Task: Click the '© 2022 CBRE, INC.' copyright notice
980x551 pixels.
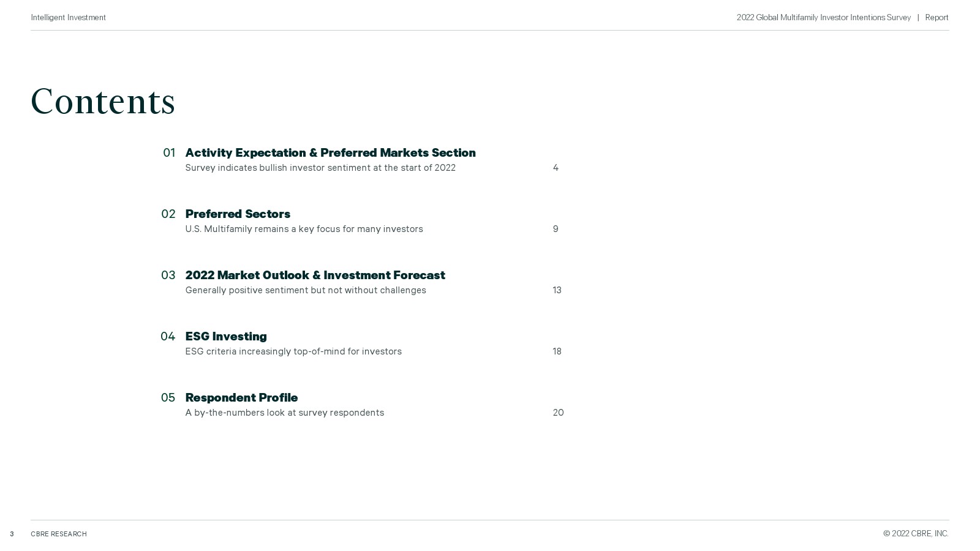Action: (916, 534)
